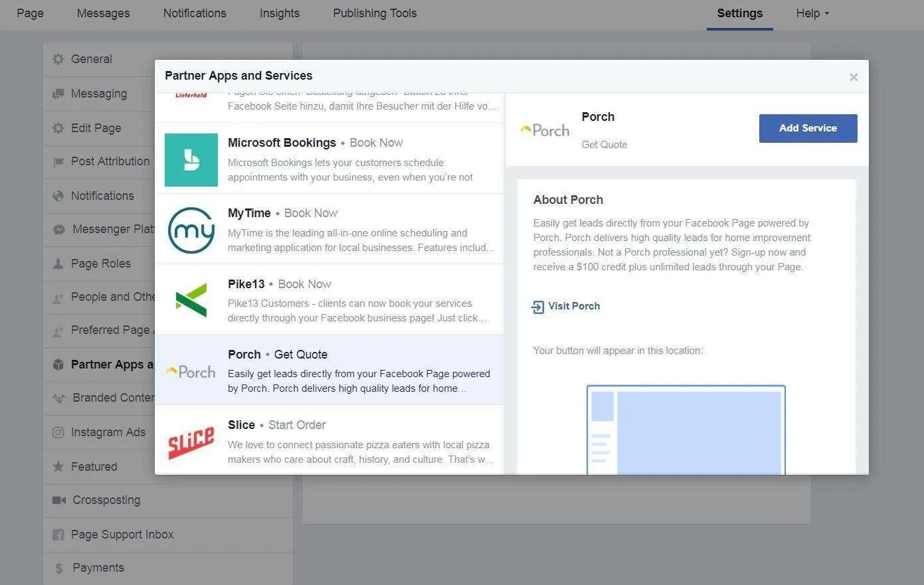
Task: Click the Preferred Page Audience icon
Action: coord(58,330)
